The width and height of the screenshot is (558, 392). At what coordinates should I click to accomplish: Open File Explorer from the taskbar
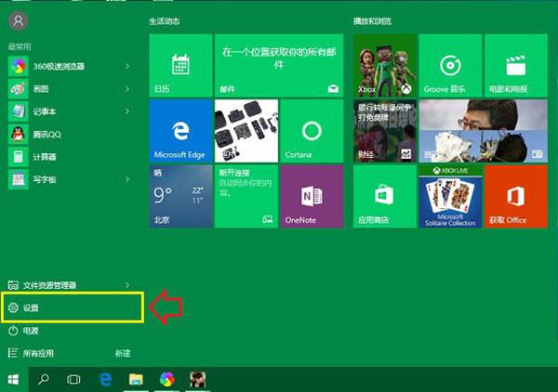136,380
